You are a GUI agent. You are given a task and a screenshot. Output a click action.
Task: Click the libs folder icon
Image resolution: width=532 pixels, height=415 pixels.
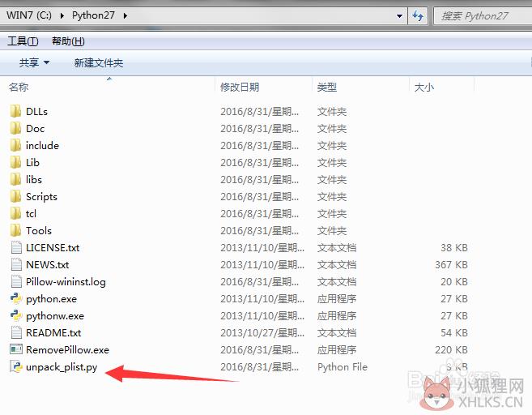coord(15,179)
